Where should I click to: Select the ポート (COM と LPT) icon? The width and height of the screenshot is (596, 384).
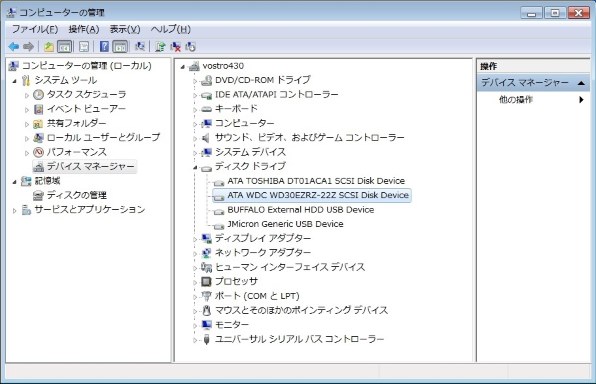(x=206, y=296)
